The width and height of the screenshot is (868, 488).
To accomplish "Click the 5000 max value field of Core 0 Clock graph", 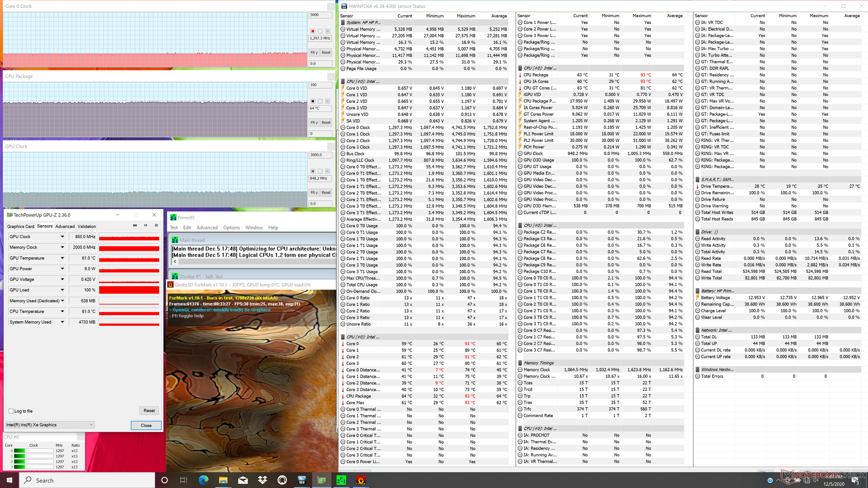I will click(320, 15).
